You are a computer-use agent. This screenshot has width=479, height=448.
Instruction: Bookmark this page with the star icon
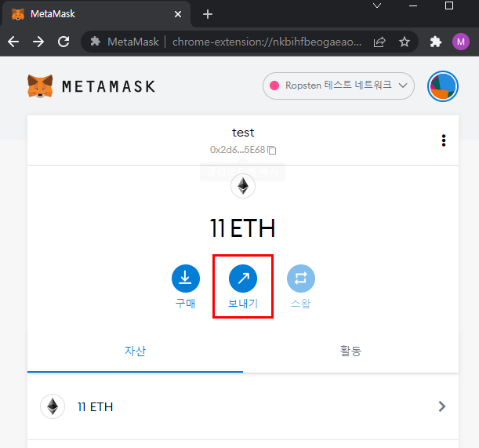(405, 42)
